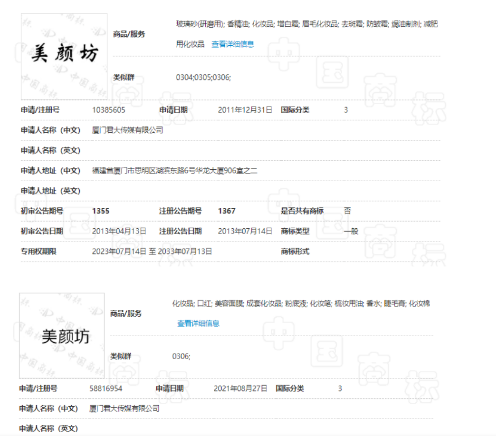Open the plain-font 美颜坊 trademark image
Viewport: 496px width, 446px height.
click(62, 336)
